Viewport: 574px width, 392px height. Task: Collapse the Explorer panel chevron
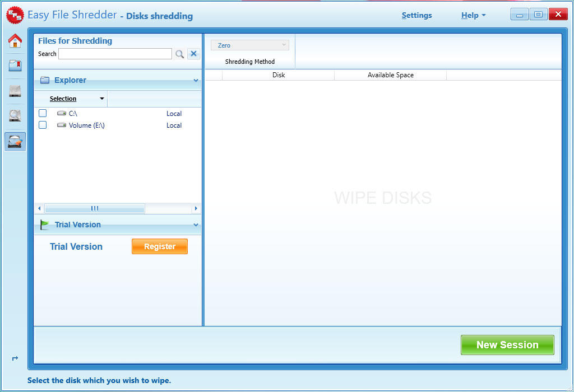(x=196, y=81)
